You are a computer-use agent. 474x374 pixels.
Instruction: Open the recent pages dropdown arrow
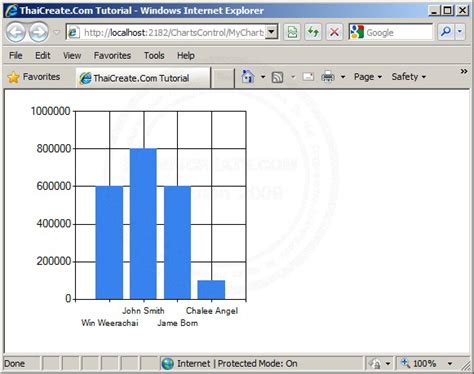pyautogui.click(x=56, y=32)
